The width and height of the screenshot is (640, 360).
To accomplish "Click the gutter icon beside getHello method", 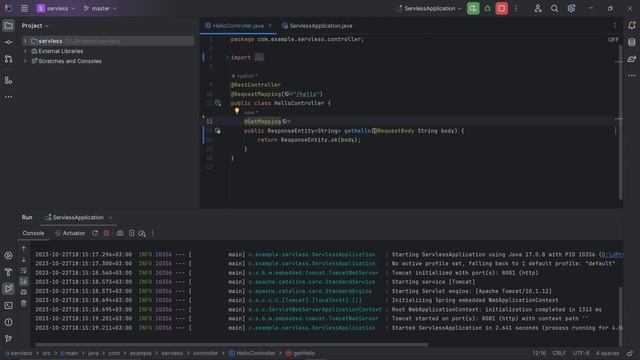I will pyautogui.click(x=218, y=131).
